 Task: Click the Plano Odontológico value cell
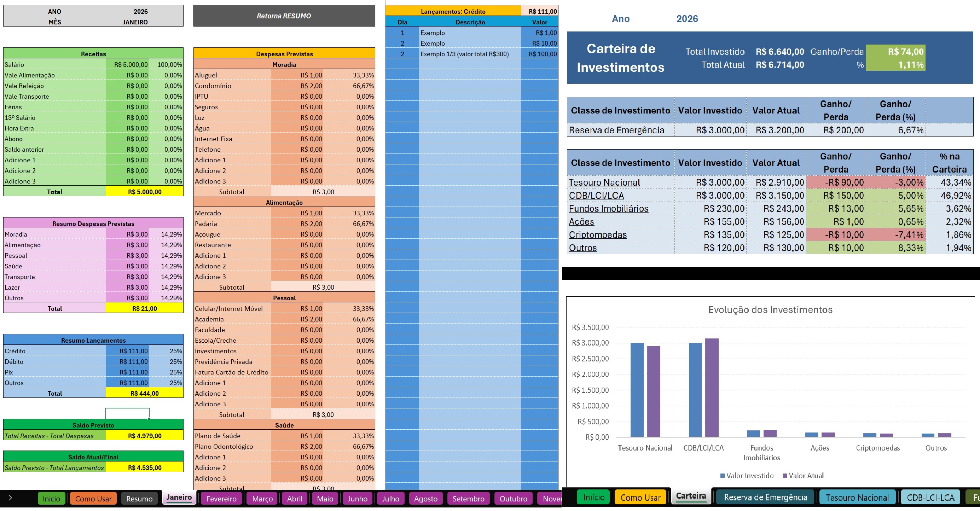click(x=297, y=447)
